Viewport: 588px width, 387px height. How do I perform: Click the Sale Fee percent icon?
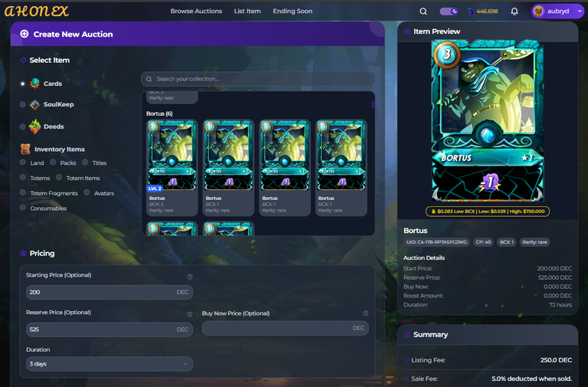tap(407, 379)
